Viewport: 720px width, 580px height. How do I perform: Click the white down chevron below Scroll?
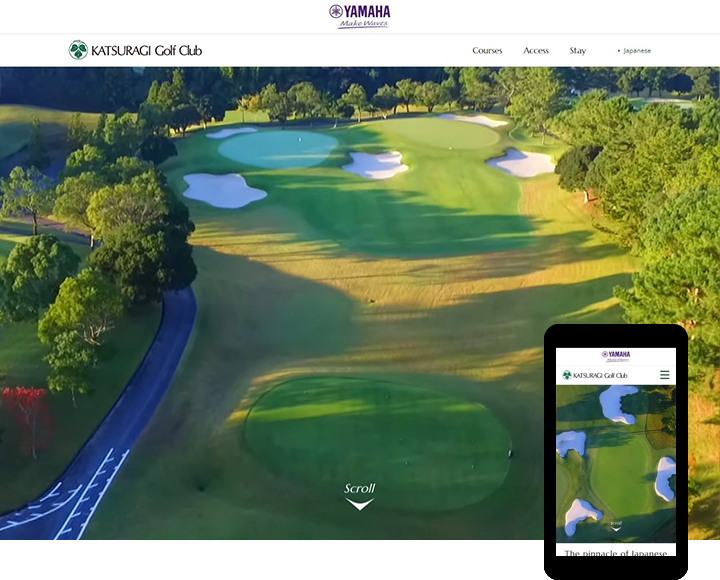[x=360, y=504]
